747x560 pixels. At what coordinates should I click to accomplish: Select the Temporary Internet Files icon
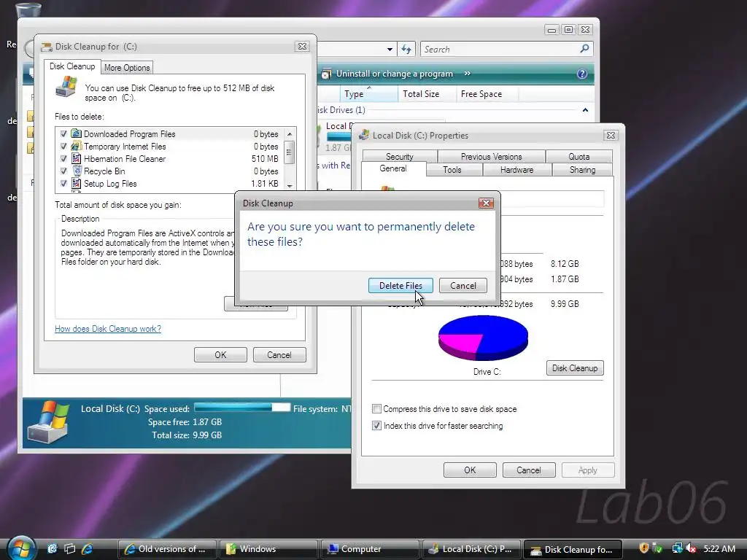(x=76, y=146)
